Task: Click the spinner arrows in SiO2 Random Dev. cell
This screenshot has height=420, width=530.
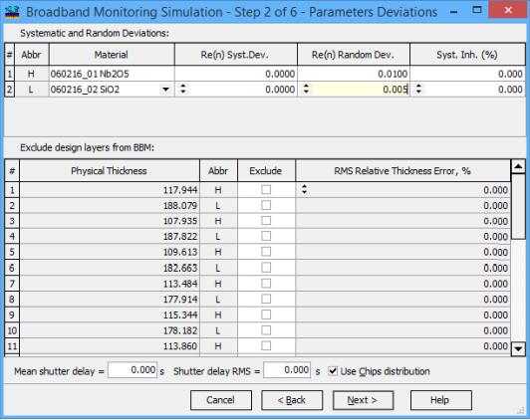Action: (306, 89)
